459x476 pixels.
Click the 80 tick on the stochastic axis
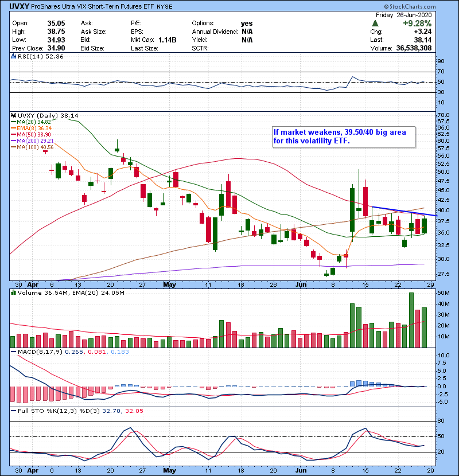441,421
